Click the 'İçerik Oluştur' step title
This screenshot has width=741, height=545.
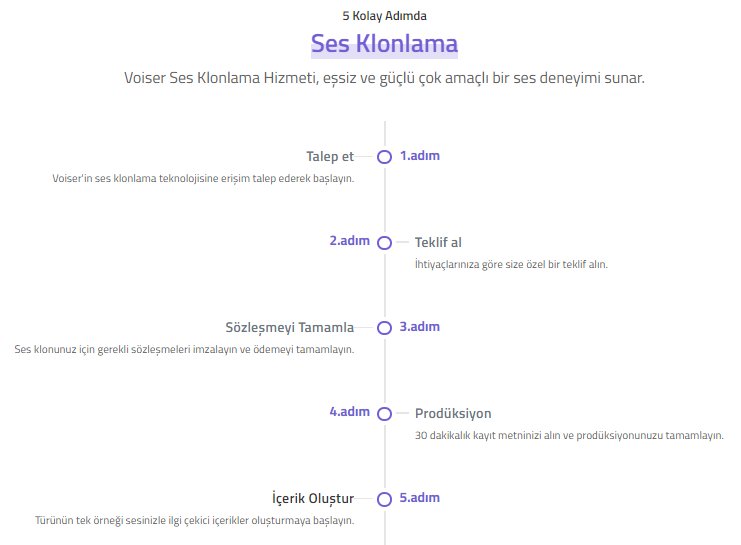point(313,498)
